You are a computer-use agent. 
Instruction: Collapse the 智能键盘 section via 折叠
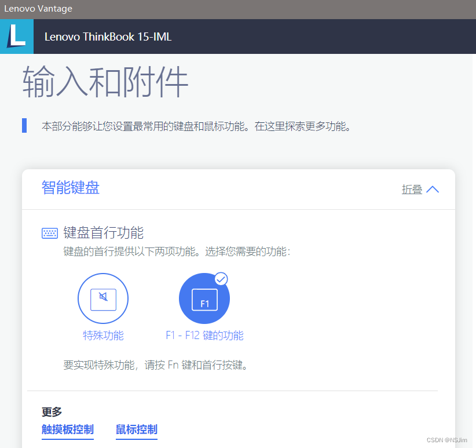[x=412, y=189]
